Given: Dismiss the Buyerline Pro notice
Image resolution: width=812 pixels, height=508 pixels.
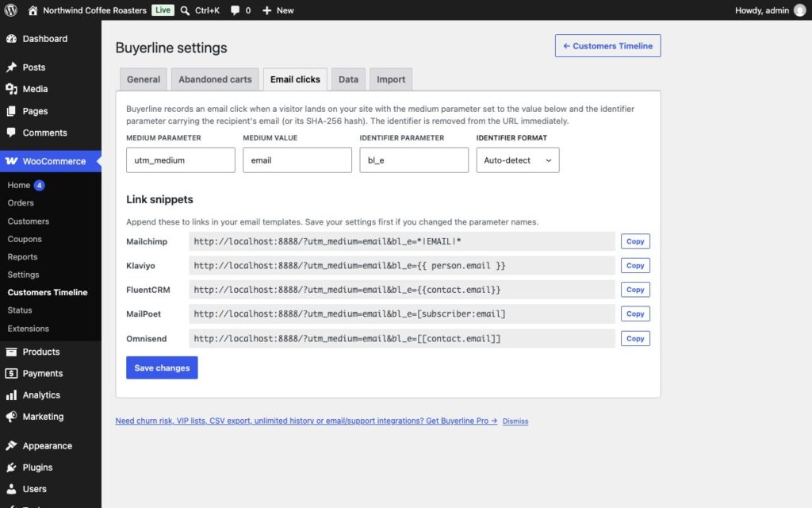Looking at the screenshot, I should tap(515, 421).
